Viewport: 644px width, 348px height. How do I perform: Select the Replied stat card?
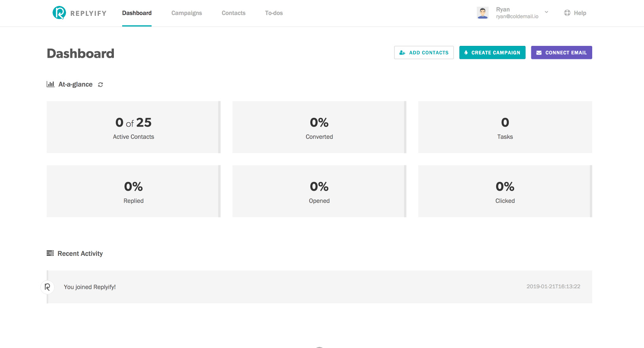click(x=134, y=191)
